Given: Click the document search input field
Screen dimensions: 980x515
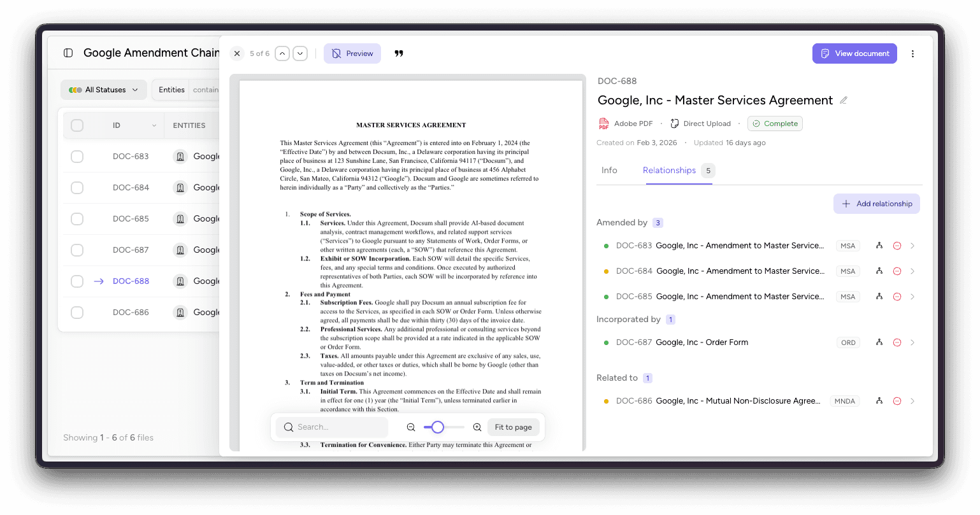Looking at the screenshot, I should tap(332, 427).
